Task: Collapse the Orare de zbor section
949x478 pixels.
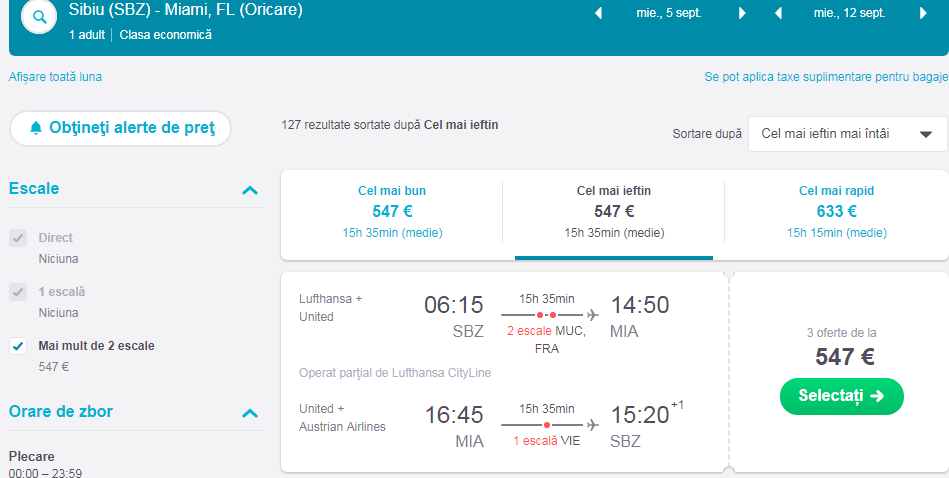Action: (x=250, y=412)
